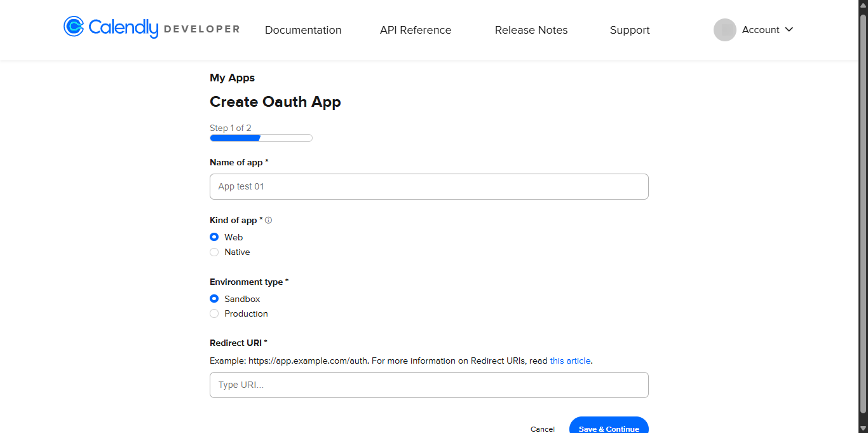Screen dimensions: 868x433
Task: Expand the Account dropdown chevron
Action: 789,30
